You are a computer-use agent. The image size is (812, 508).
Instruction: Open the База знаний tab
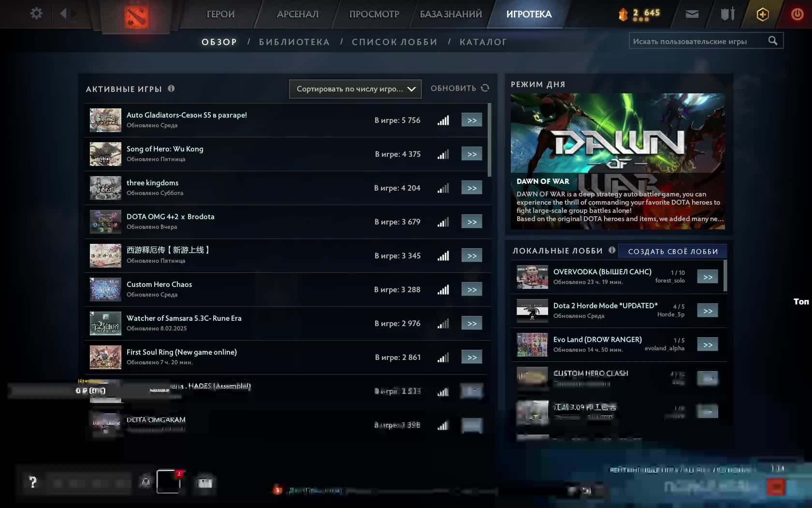451,14
